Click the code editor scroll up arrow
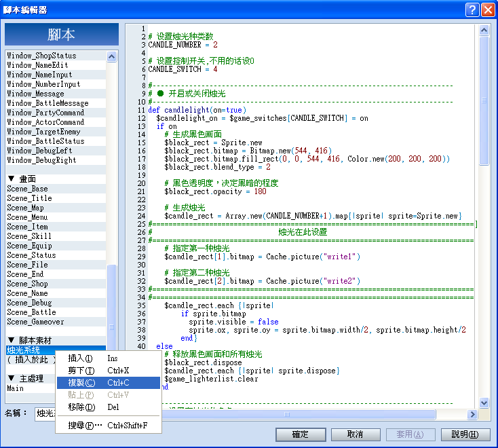This screenshot has width=498, height=448. [484, 30]
